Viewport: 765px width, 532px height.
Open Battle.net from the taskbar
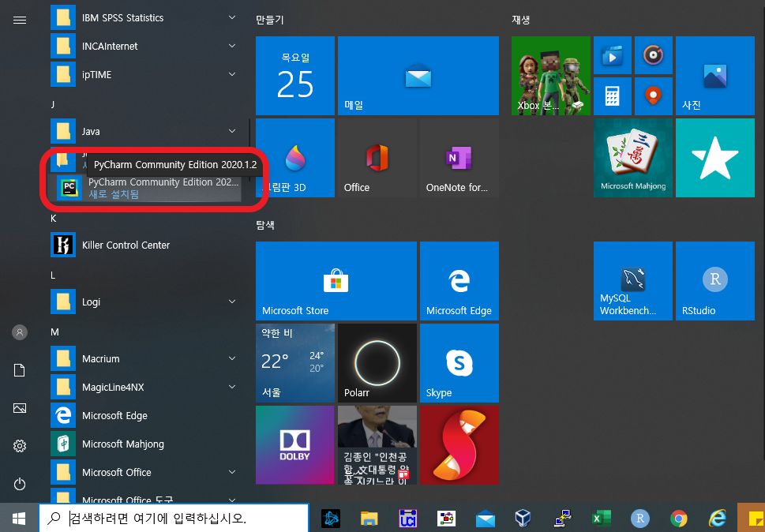point(331,519)
